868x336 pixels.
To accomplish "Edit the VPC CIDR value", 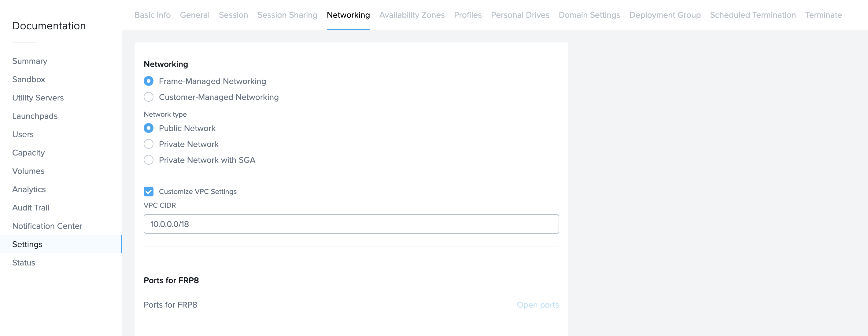I will coord(351,224).
